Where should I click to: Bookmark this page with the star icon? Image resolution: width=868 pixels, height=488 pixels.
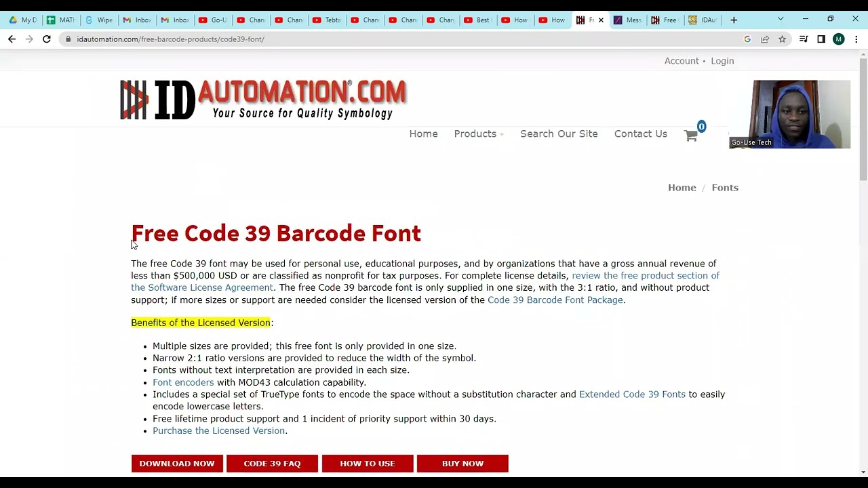(782, 39)
